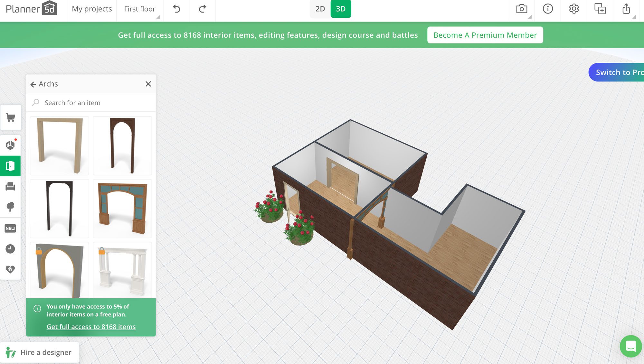Open the share export menu
Viewport: 644px width, 364px height.
coord(626,9)
